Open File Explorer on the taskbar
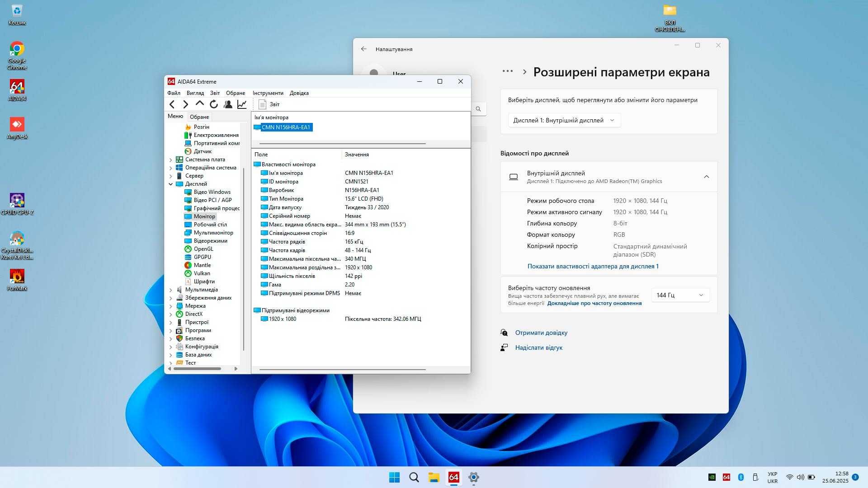 pyautogui.click(x=434, y=477)
